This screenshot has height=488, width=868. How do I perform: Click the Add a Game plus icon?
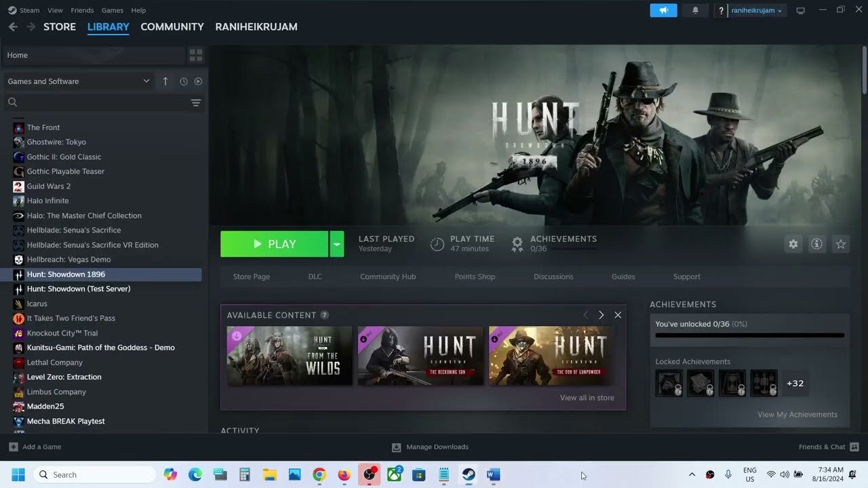14,447
